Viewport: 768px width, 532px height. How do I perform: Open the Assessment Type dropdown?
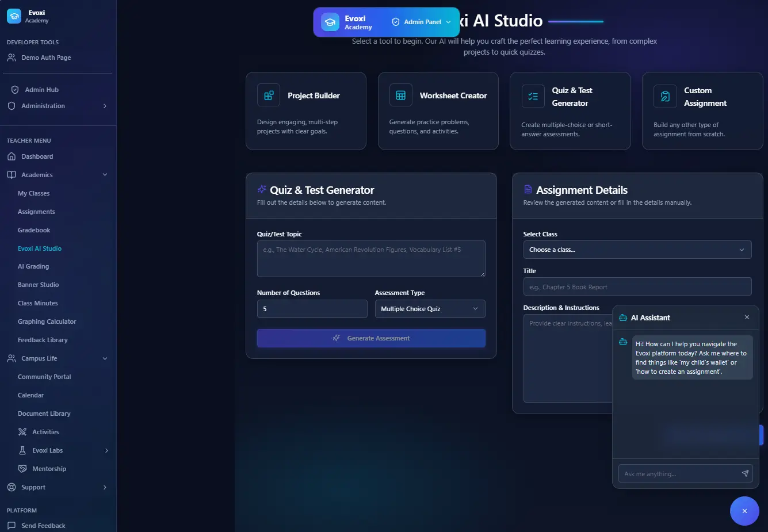pos(430,309)
